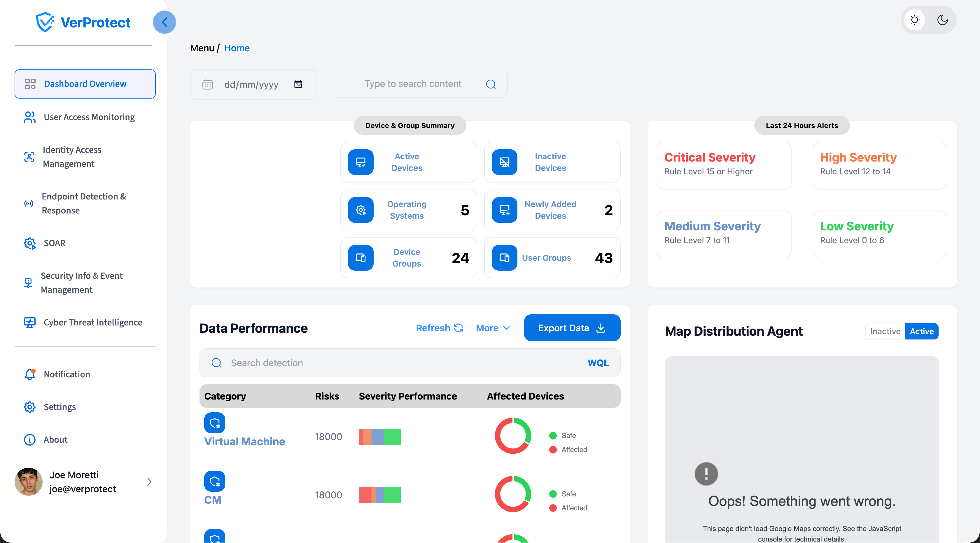Click Cyber Threat Intelligence monitor icon
The image size is (980, 543).
[30, 323]
